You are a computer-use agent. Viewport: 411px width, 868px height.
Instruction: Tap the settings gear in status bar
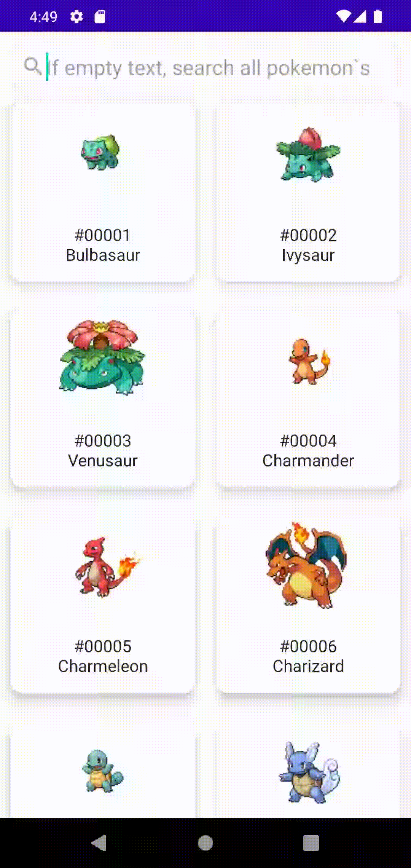pos(76,17)
